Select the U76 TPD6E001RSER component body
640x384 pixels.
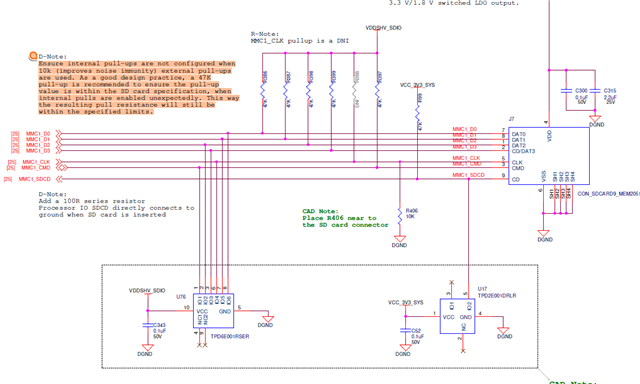click(x=213, y=311)
